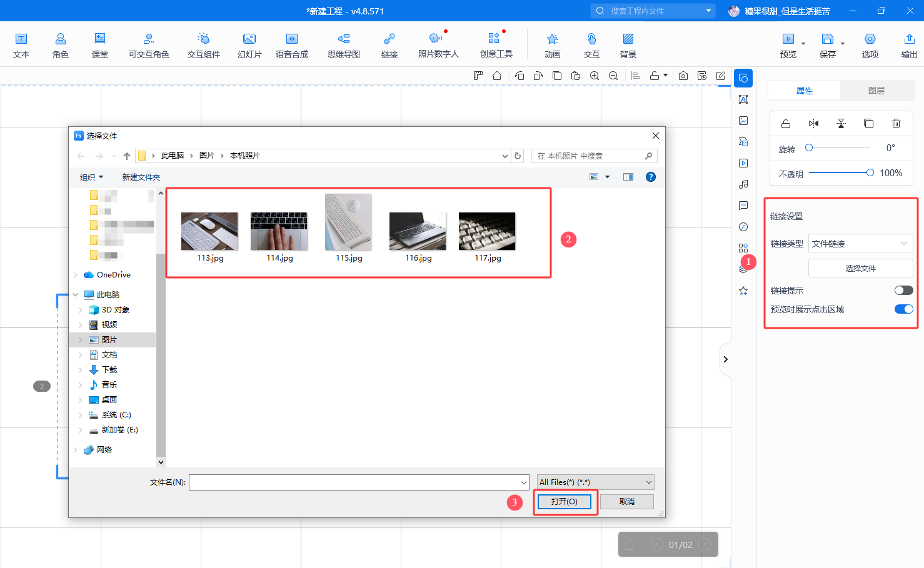
Task: Click the 语音合成 speech synthesis icon
Action: tap(291, 46)
